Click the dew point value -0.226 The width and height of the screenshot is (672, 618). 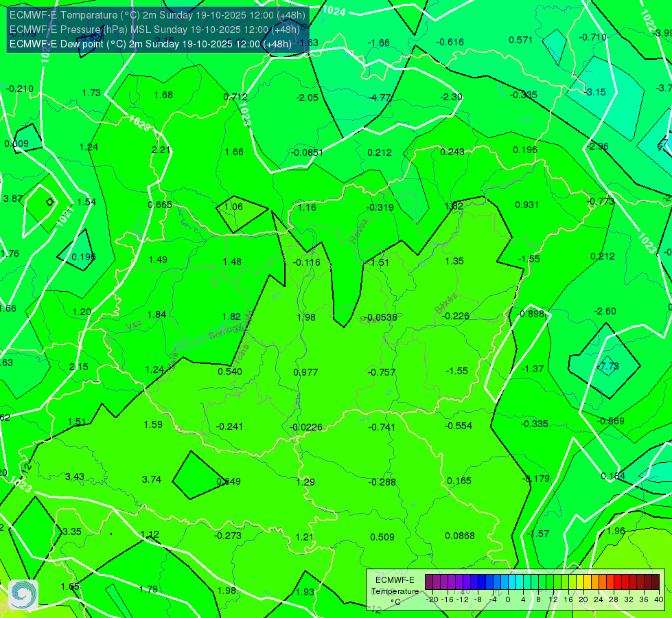click(455, 316)
